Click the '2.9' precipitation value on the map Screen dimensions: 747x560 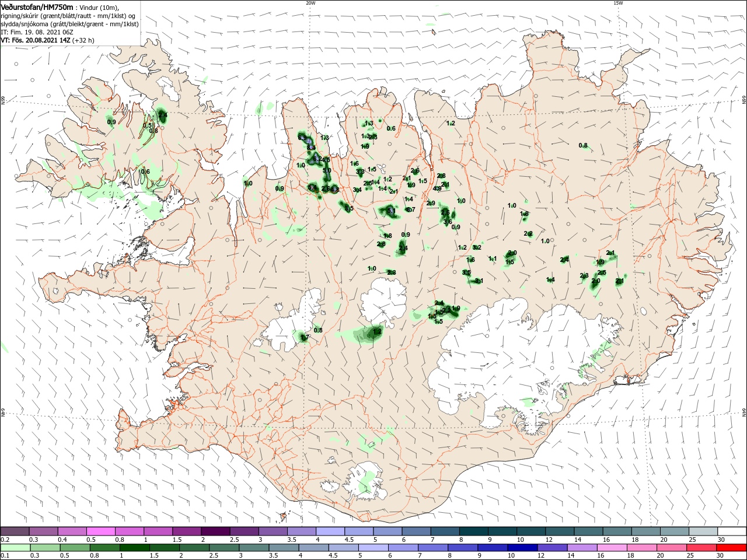click(431, 203)
